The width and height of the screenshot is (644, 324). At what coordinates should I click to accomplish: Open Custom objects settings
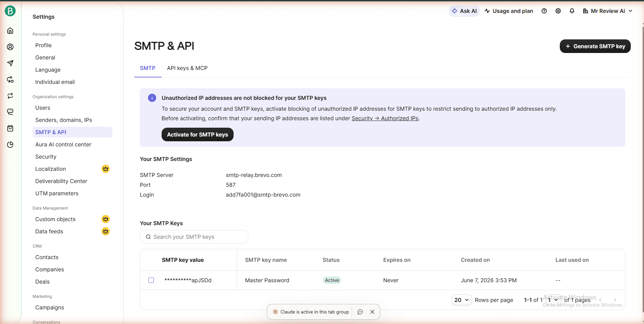(x=55, y=219)
